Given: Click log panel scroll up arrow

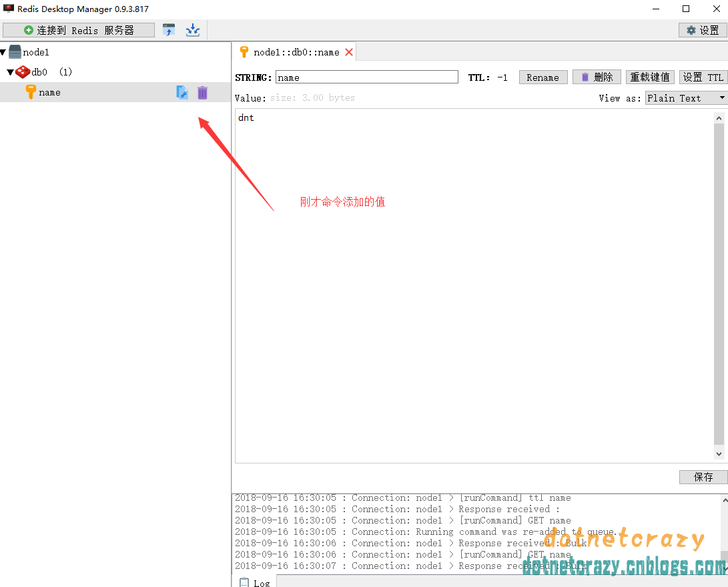Looking at the screenshot, I should tap(725, 500).
